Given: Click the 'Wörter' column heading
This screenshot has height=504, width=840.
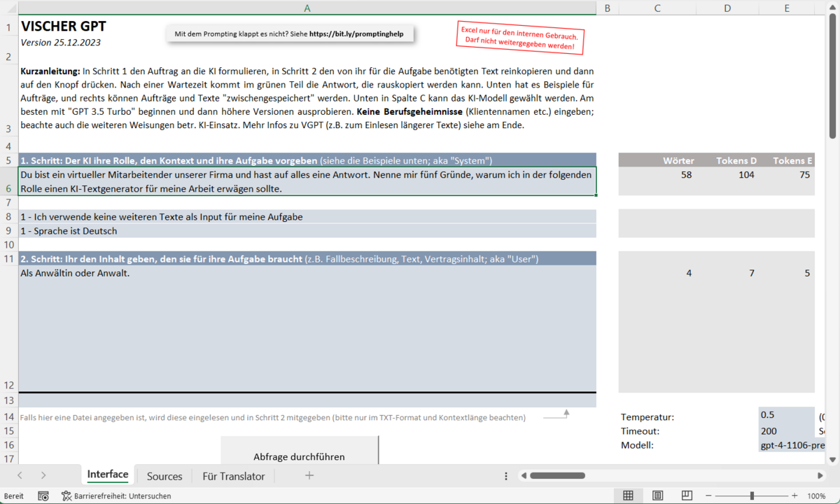Looking at the screenshot, I should [678, 161].
